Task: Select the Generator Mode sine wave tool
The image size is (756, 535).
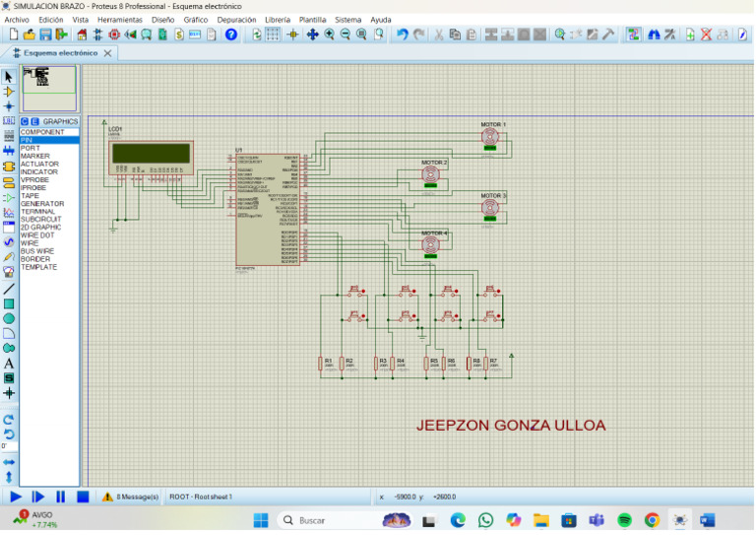Action: click(9, 241)
